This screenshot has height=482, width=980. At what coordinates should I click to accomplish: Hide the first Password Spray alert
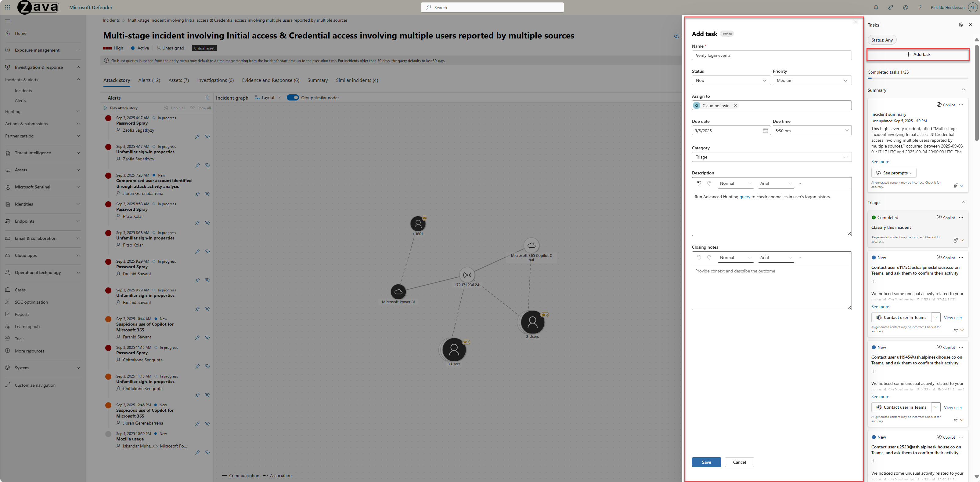(207, 136)
